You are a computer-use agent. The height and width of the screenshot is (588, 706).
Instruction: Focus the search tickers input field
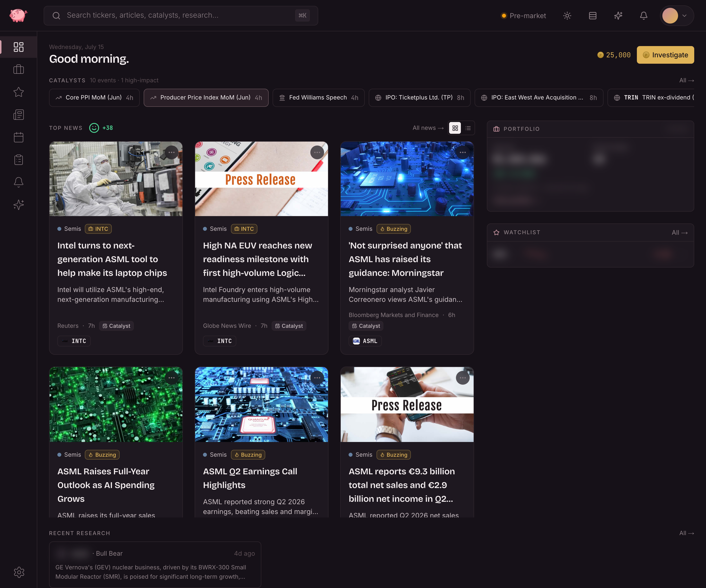pos(181,15)
